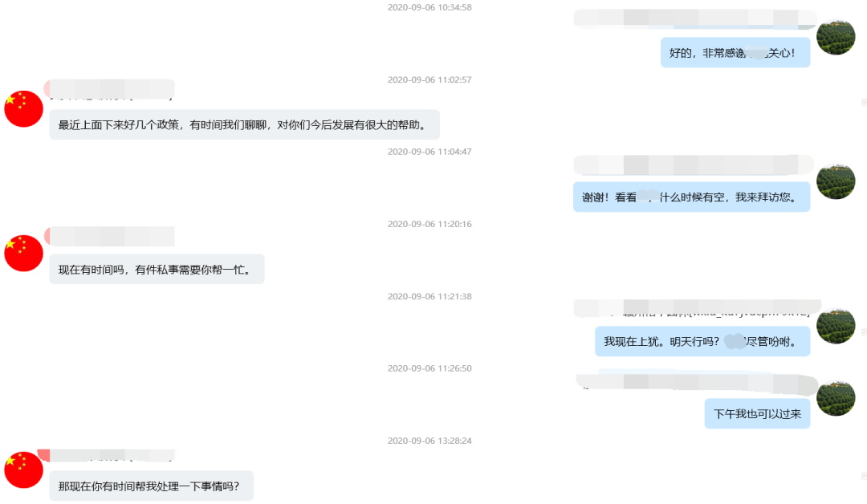This screenshot has height=504, width=867.
Task: Click message 那现在你有时间帮我处理一下事情吗?
Action: tap(152, 486)
